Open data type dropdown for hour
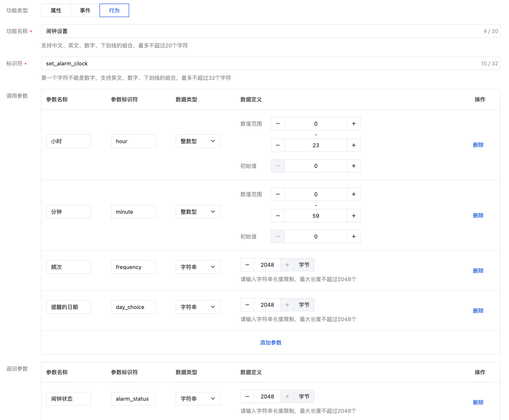 (x=198, y=141)
